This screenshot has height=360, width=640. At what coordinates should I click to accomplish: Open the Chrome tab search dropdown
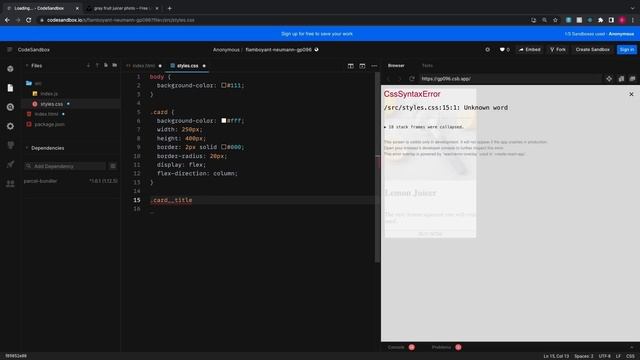pyautogui.click(x=632, y=8)
